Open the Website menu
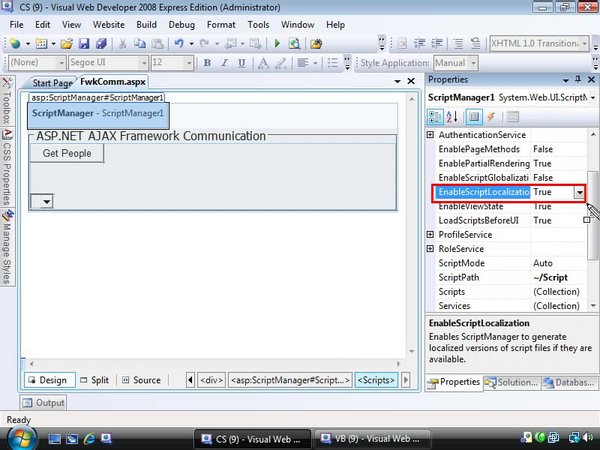The width and height of the screenshot is (600, 450). coord(109,24)
